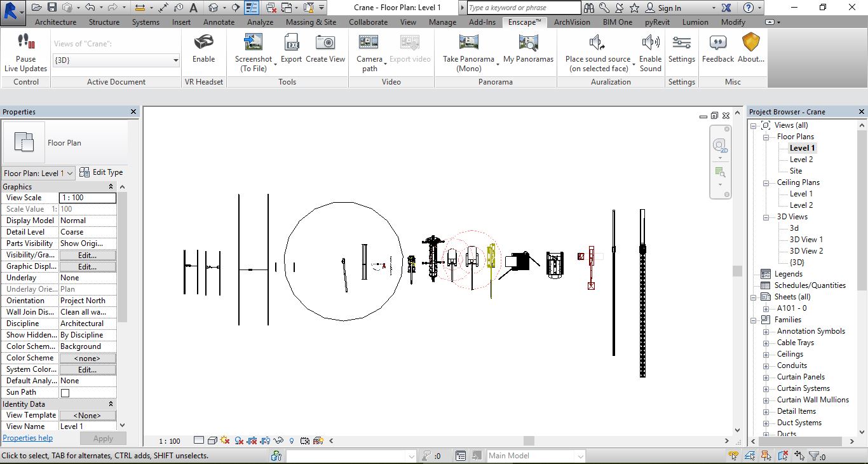Click the Enscape Export icon
This screenshot has width=868, height=464.
coord(291,43)
